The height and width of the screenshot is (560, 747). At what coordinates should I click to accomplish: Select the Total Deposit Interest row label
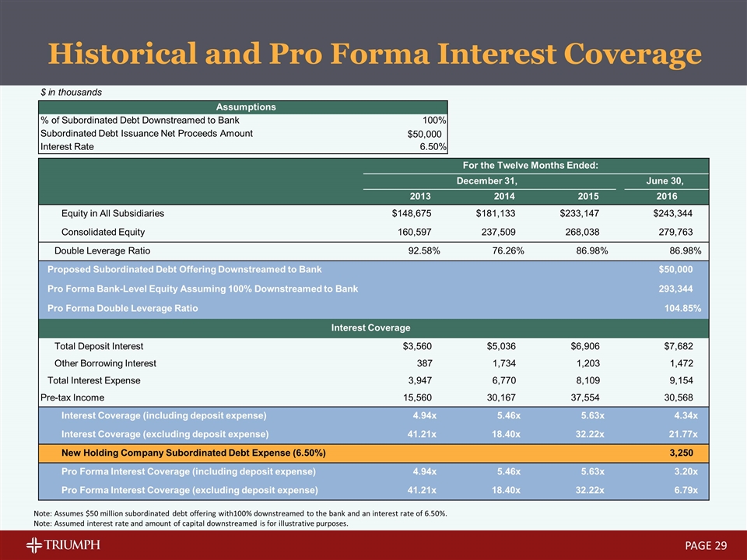[x=98, y=346]
